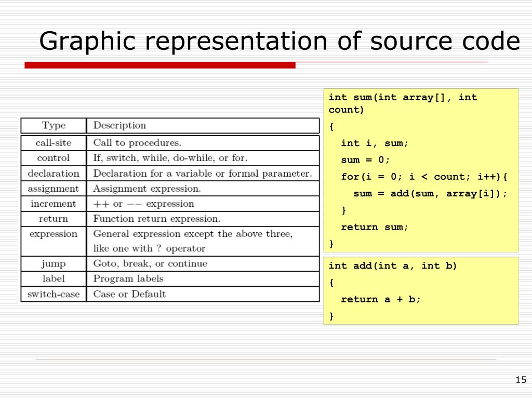
Task: Click the 'increment' type cell
Action: coord(54,204)
